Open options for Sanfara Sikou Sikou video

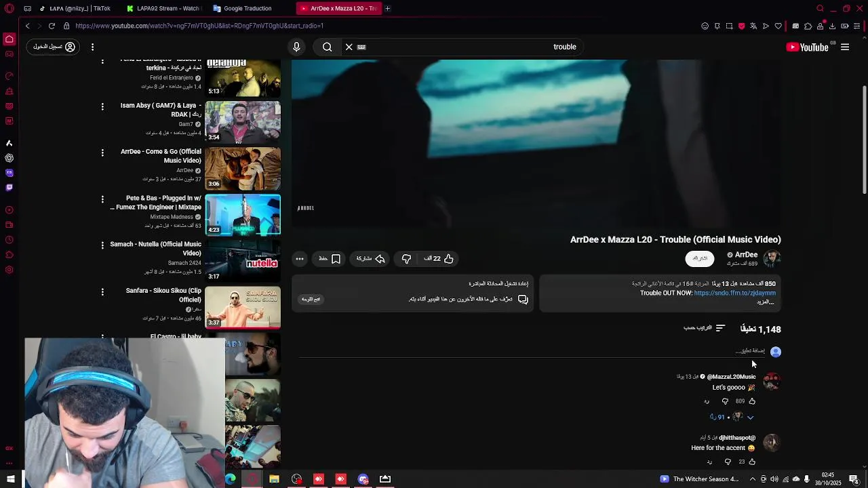coord(102,291)
